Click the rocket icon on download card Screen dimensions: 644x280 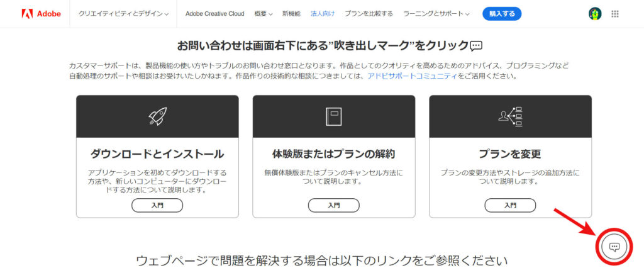(x=157, y=116)
